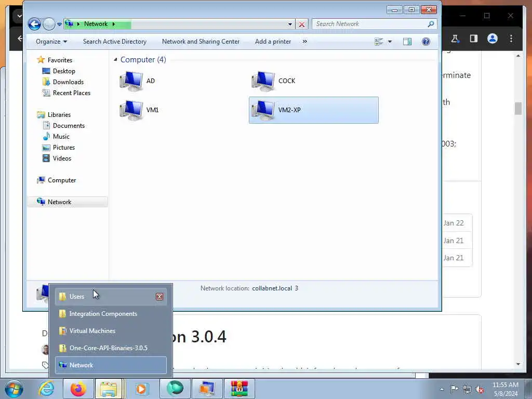Image resolution: width=532 pixels, height=399 pixels.
Task: Close the Users window from taskbar list
Action: [159, 297]
